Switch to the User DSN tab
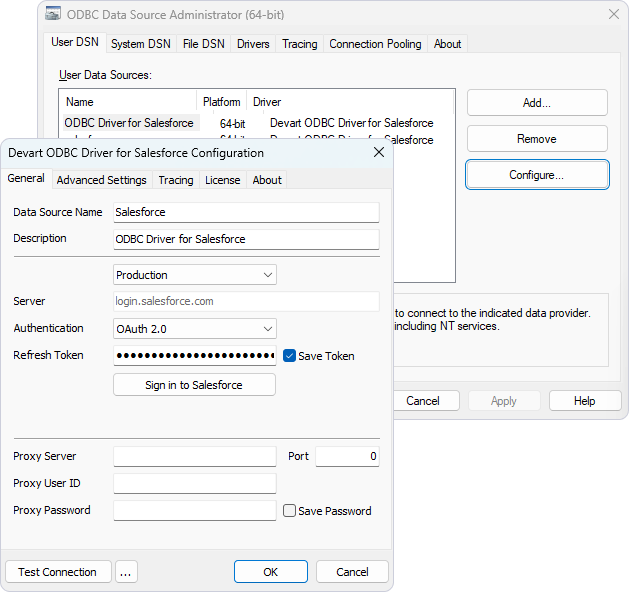This screenshot has width=629, height=592. [75, 42]
